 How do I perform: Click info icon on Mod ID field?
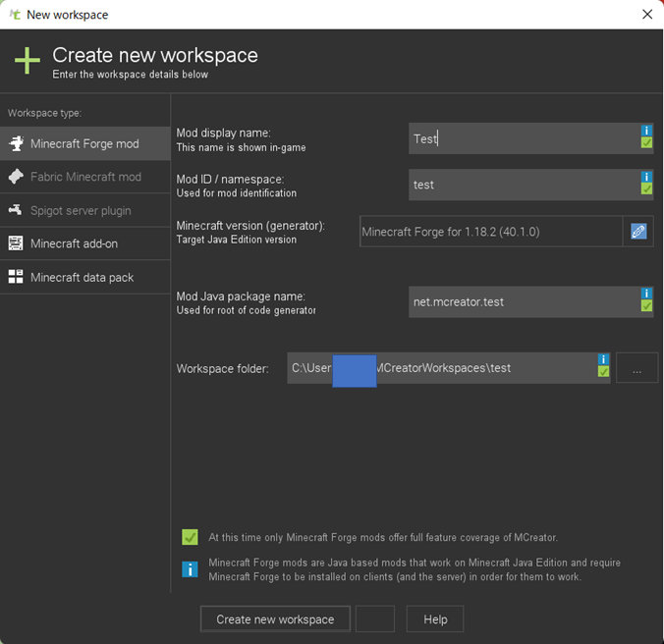646,177
